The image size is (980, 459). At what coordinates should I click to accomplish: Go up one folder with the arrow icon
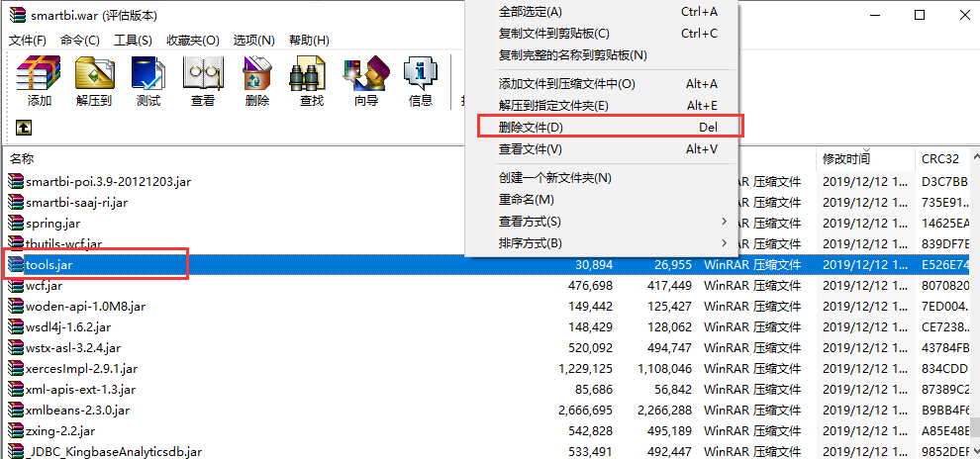(x=23, y=128)
